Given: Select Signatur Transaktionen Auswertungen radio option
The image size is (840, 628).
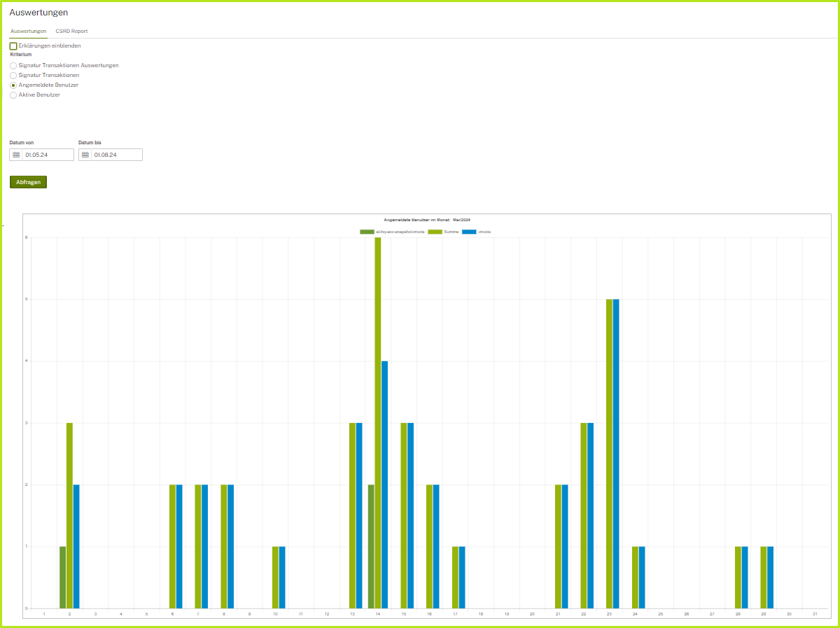Looking at the screenshot, I should [13, 66].
